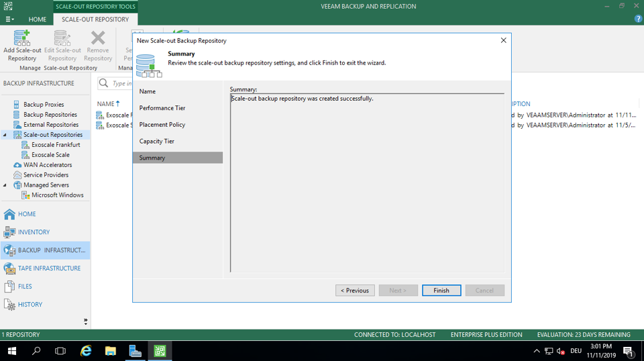The image size is (644, 361).
Task: Click the Edit Scale-out Repository icon
Action: click(x=62, y=39)
